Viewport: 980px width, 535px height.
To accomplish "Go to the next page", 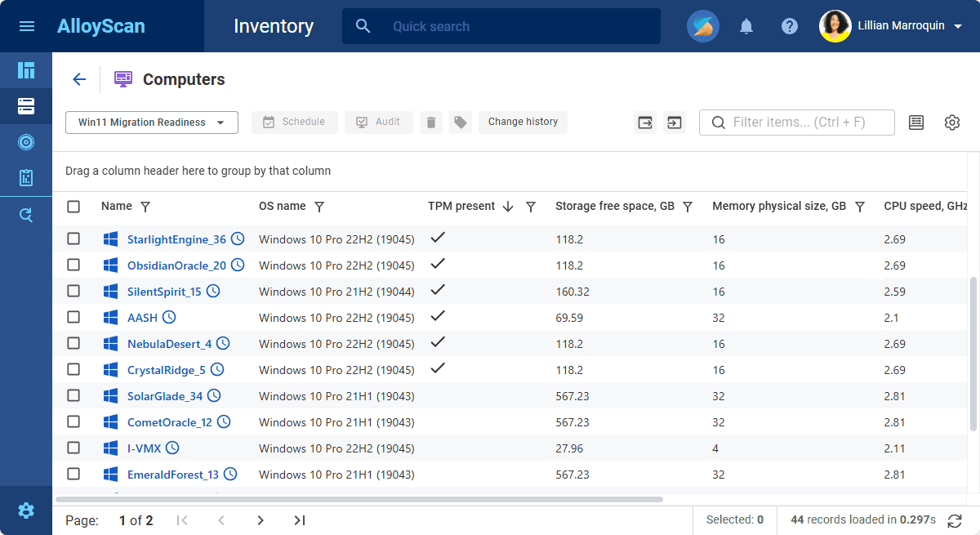I will pyautogui.click(x=261, y=520).
